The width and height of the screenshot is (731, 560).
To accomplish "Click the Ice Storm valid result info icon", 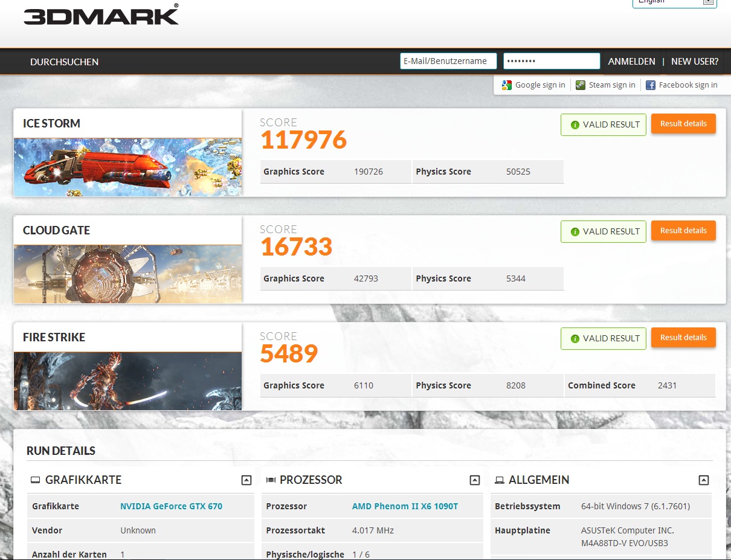I will (575, 125).
